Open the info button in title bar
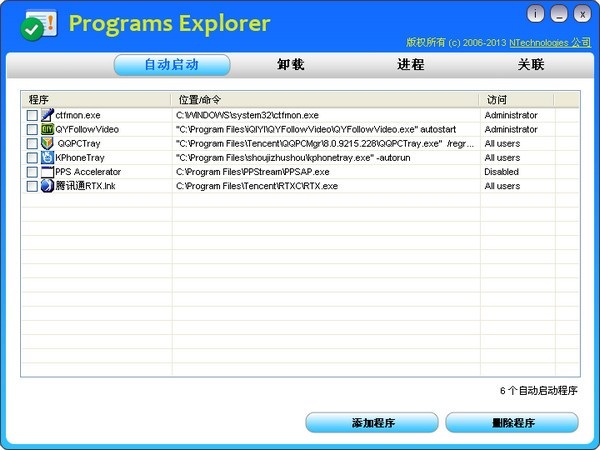The width and height of the screenshot is (600, 450). tap(536, 13)
